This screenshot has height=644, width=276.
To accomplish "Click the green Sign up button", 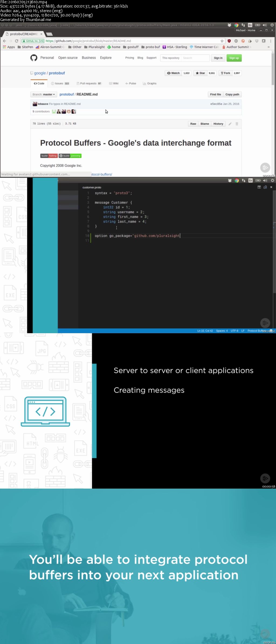I will [x=234, y=58].
